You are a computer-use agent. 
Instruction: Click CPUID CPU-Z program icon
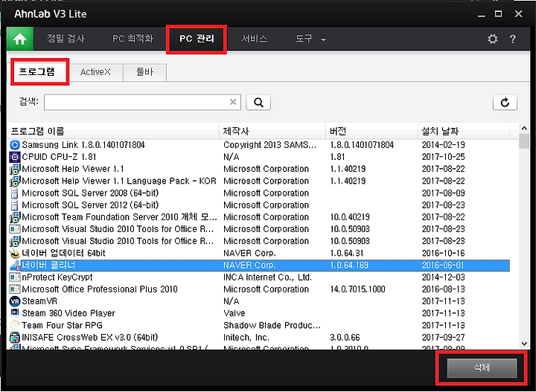[15, 157]
